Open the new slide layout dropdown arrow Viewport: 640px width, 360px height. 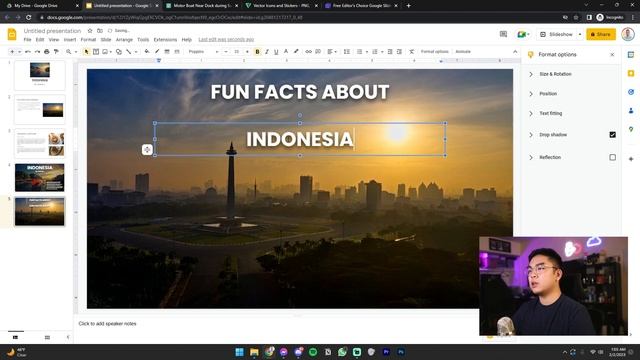click(x=19, y=52)
